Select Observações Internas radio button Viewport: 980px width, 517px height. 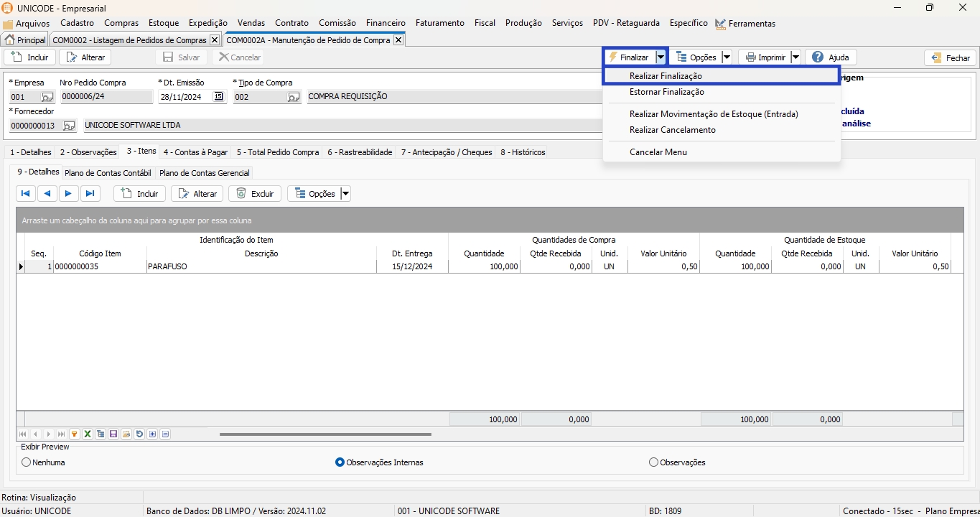point(340,462)
